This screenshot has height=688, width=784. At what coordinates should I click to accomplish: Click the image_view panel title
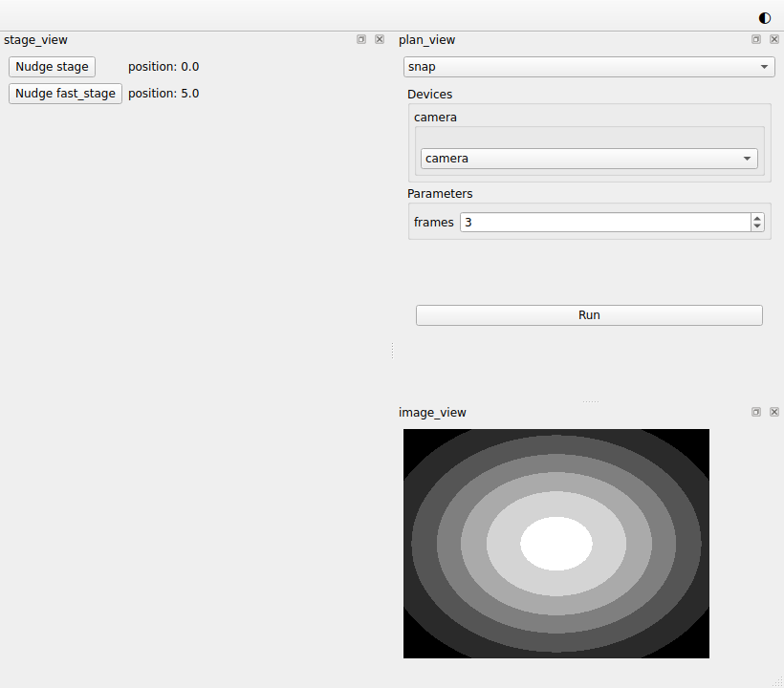coord(432,413)
